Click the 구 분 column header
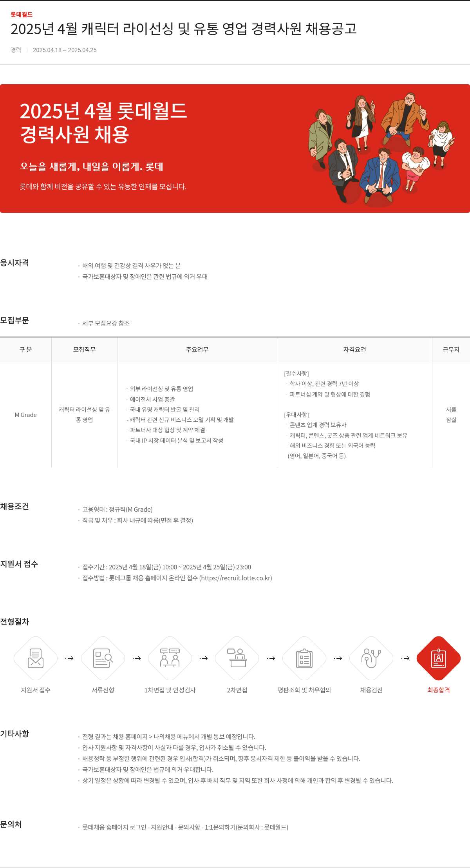Image resolution: width=470 pixels, height=868 pixels. (26, 350)
